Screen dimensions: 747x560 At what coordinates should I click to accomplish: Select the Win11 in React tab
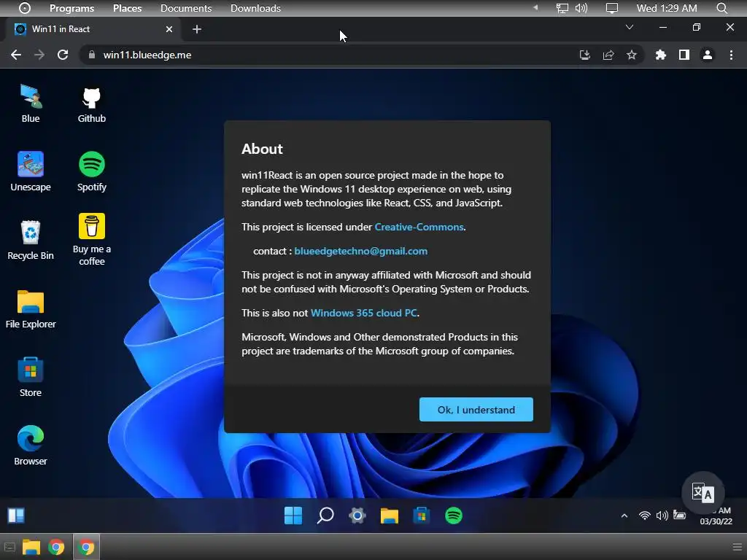coord(94,29)
